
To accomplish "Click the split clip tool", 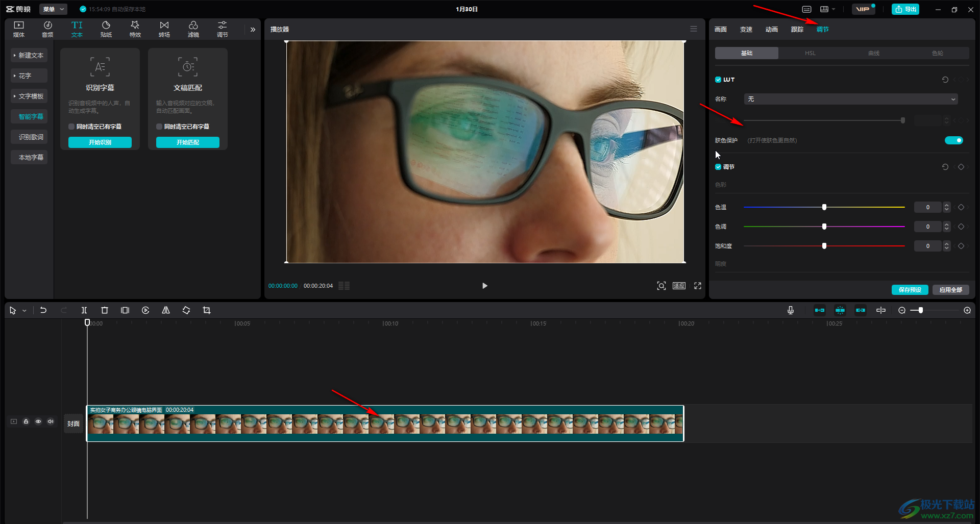I will [x=84, y=310].
